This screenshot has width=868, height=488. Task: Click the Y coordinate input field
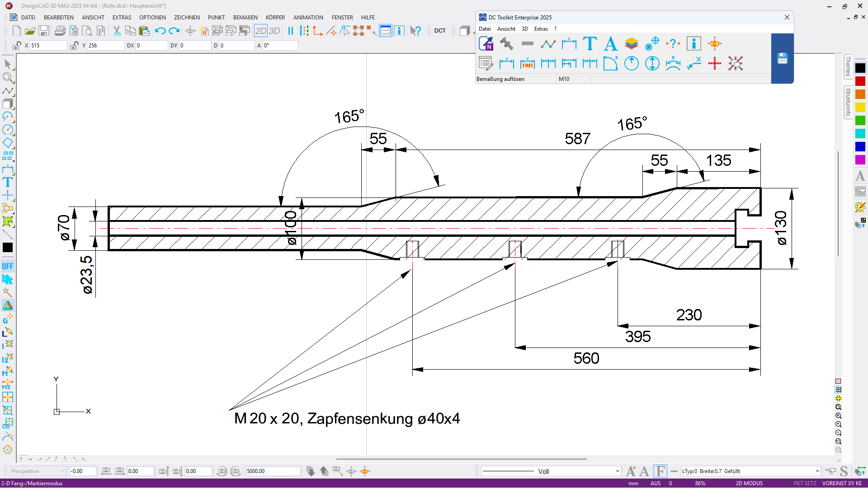[x=105, y=46]
